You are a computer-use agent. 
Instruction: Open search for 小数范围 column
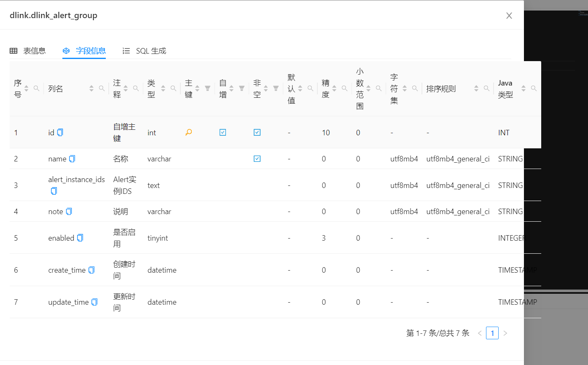pos(379,89)
